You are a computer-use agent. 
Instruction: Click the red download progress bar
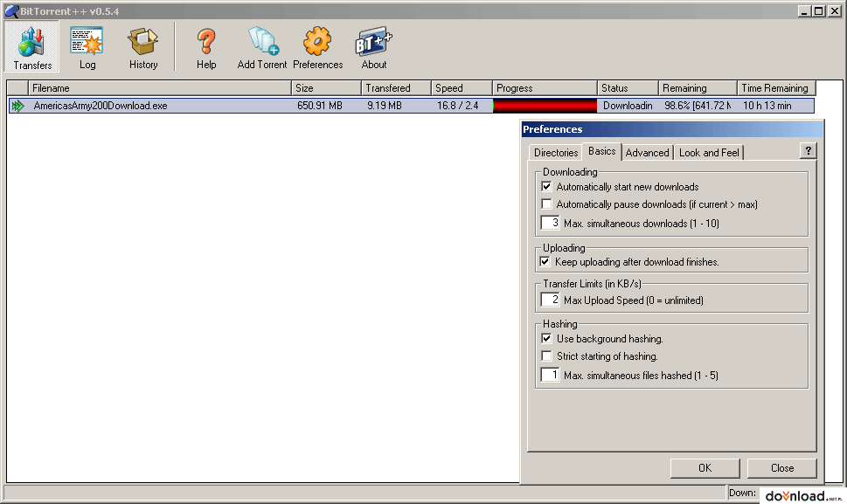tap(545, 106)
